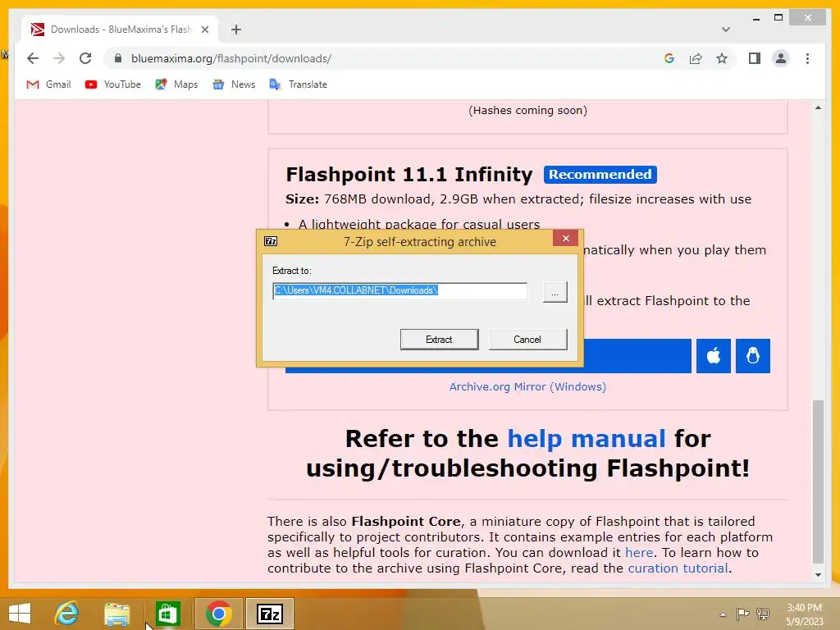This screenshot has height=630, width=840.
Task: Browse for folder with the ellipsis button
Action: point(555,293)
